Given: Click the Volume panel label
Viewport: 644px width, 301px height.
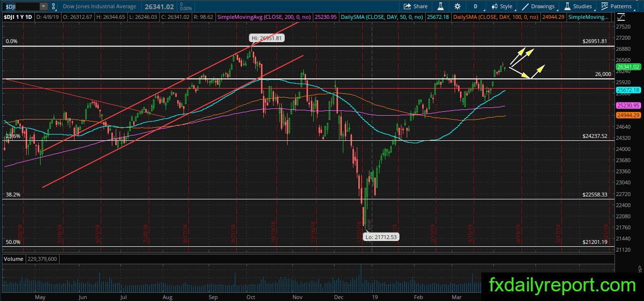Looking at the screenshot, I should click(x=13, y=259).
